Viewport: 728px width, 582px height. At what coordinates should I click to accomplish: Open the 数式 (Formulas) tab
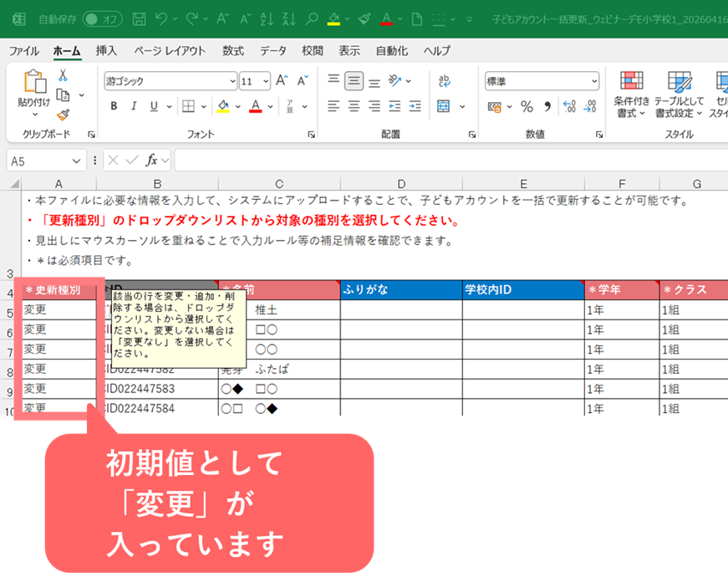point(233,51)
